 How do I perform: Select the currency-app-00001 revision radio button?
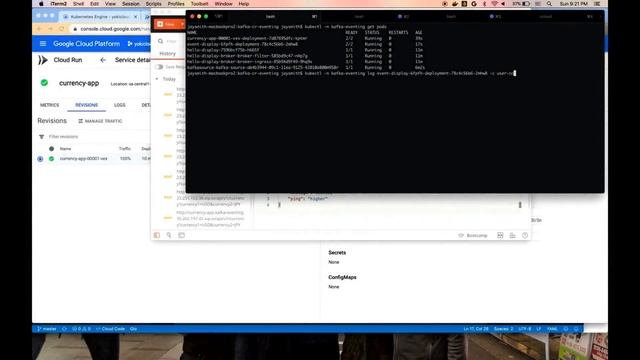pyautogui.click(x=40, y=159)
